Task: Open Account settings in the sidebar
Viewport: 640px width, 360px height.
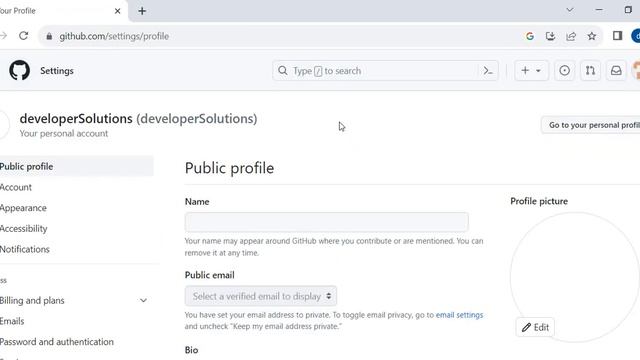Action: click(16, 187)
